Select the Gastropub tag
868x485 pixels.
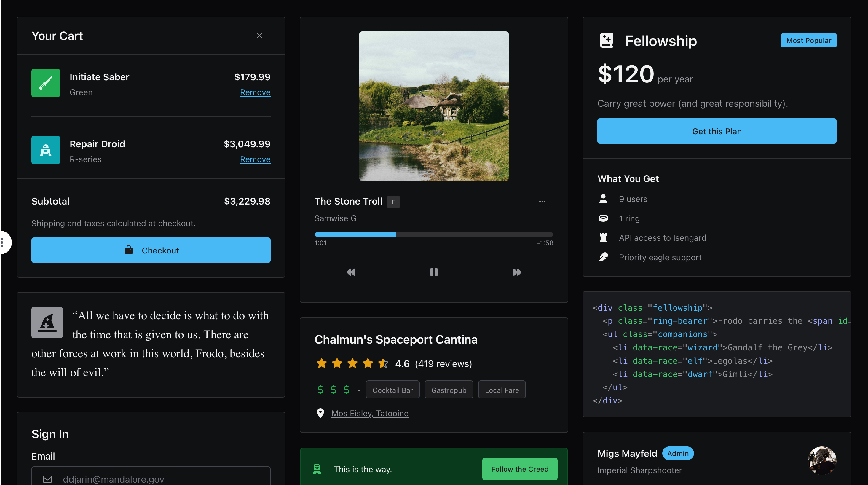[449, 390]
